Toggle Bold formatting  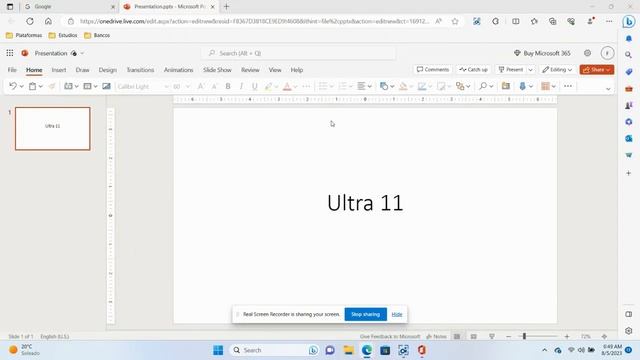tap(228, 86)
